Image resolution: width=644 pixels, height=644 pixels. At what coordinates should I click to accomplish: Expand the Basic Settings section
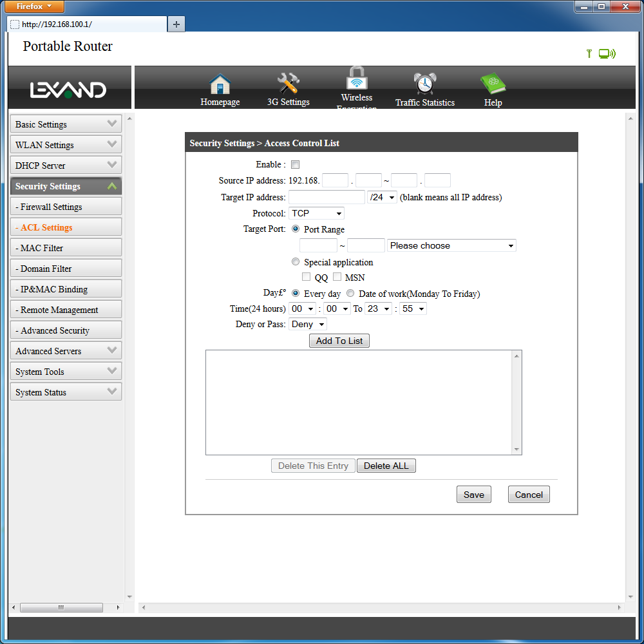(66, 124)
